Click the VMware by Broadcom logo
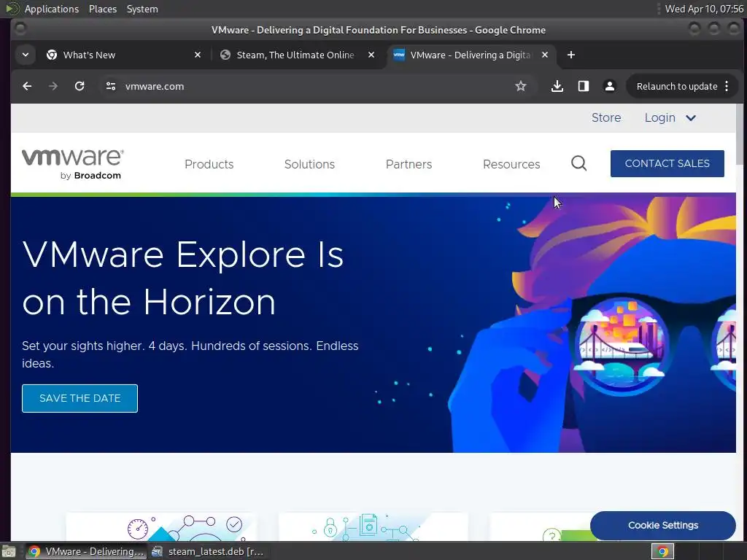 (73, 164)
